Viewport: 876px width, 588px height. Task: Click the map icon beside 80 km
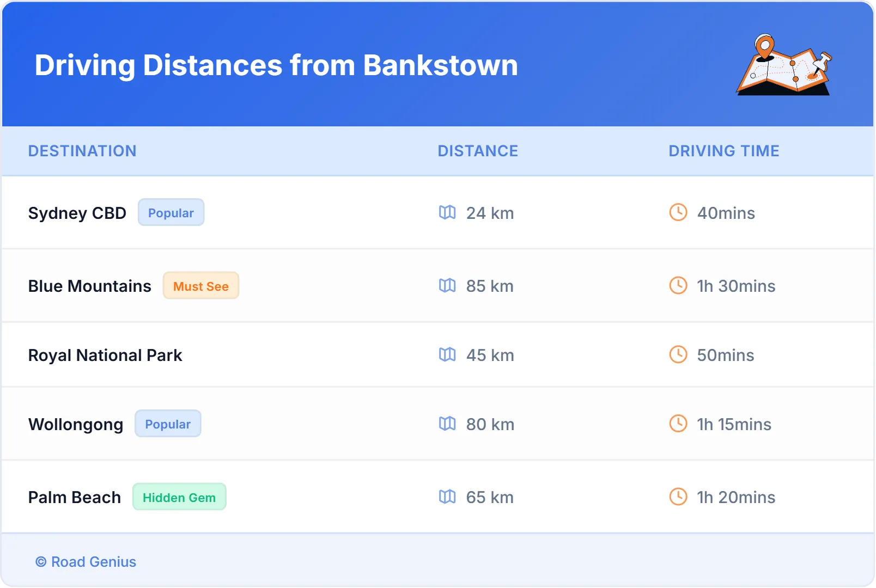(x=447, y=424)
